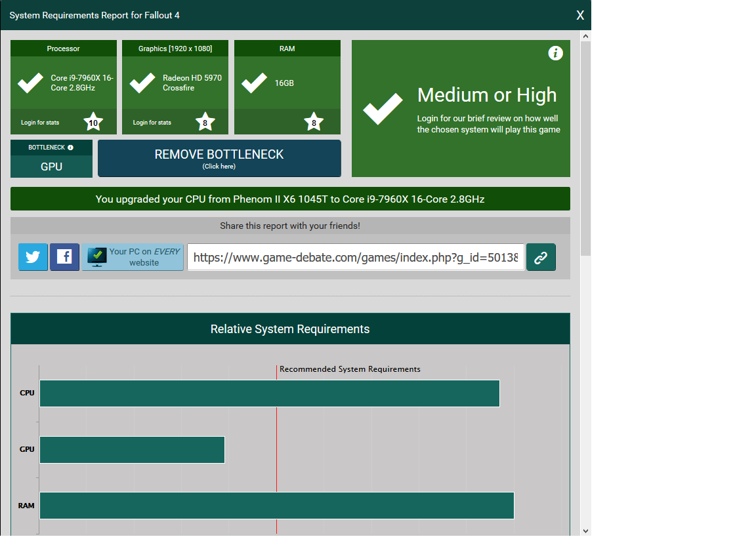Screen dimensions: 756x541
Task: Share report on Twitter
Action: pyautogui.click(x=33, y=257)
